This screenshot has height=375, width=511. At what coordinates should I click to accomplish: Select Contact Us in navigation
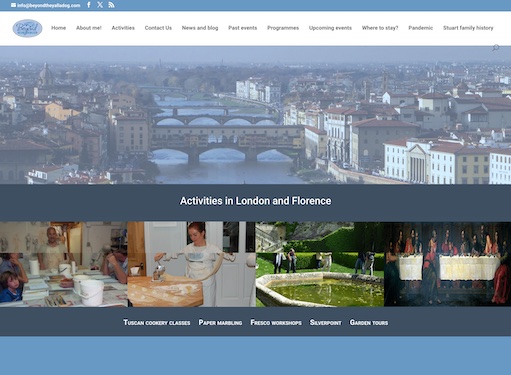[158, 28]
